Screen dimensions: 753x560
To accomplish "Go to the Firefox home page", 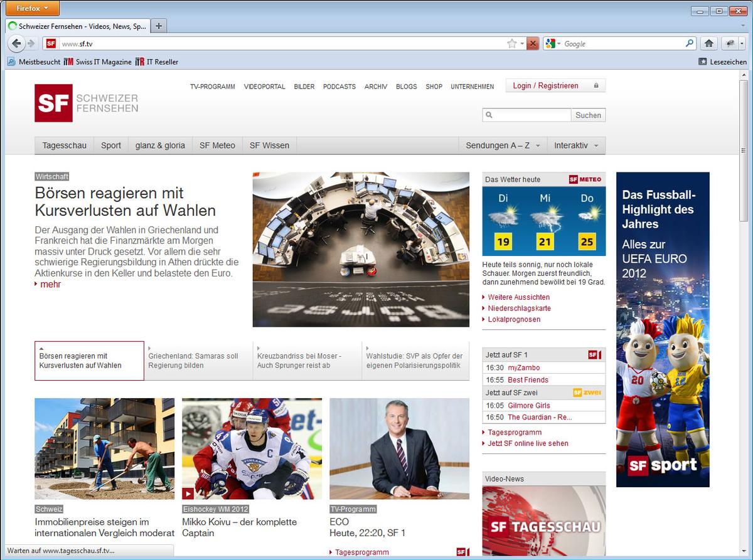I will tap(709, 44).
